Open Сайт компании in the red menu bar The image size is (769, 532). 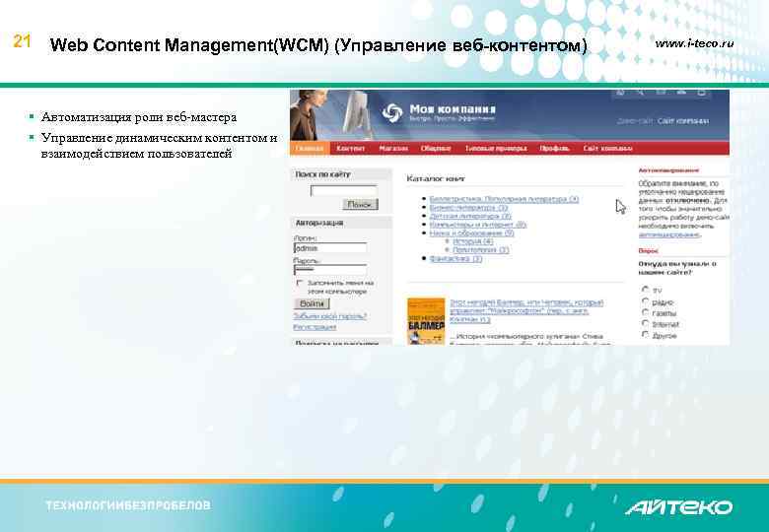tap(607, 149)
